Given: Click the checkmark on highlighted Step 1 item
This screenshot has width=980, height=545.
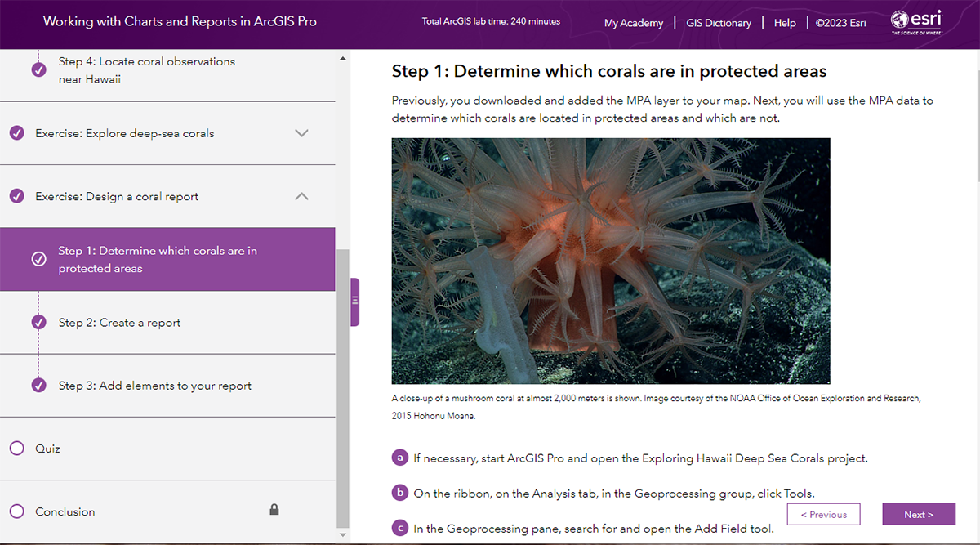Looking at the screenshot, I should coord(38,259).
